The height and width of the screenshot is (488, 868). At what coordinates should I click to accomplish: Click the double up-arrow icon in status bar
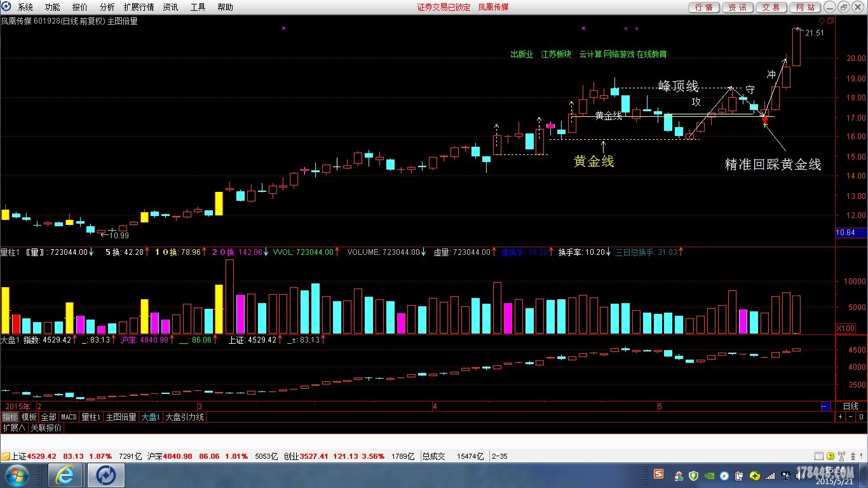852,456
